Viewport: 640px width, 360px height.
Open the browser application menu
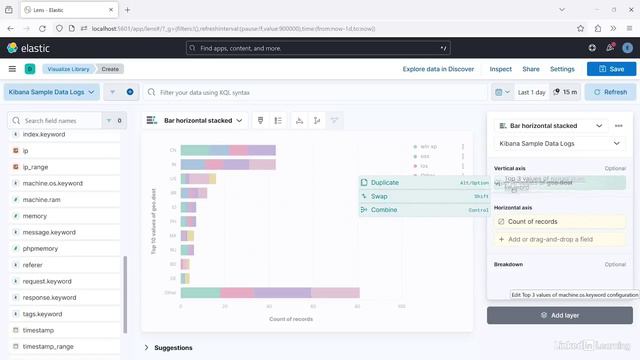[629, 29]
